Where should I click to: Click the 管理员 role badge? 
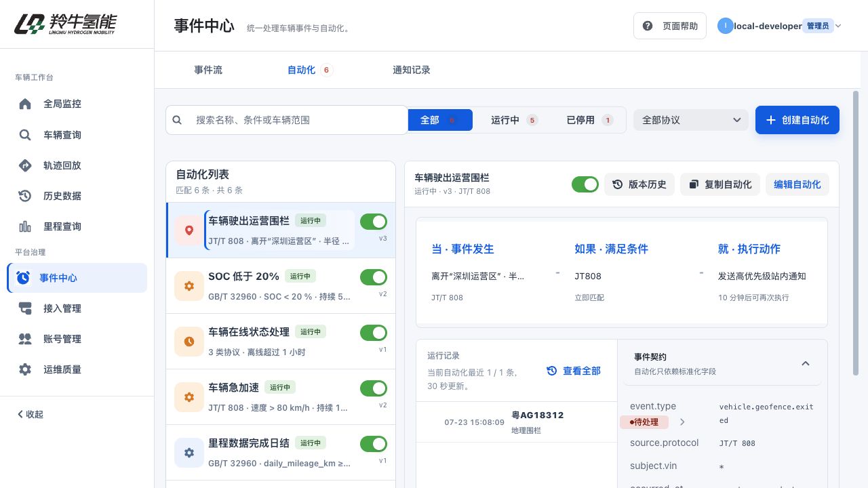[818, 26]
